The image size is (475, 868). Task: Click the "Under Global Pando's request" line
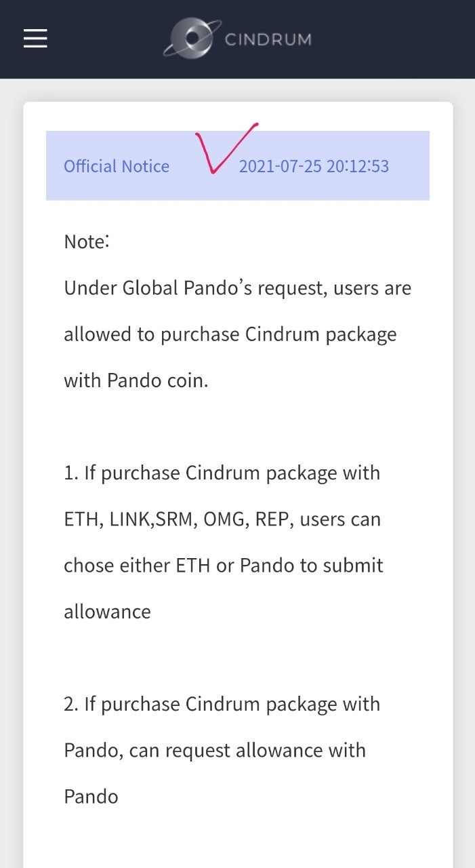coord(237,288)
